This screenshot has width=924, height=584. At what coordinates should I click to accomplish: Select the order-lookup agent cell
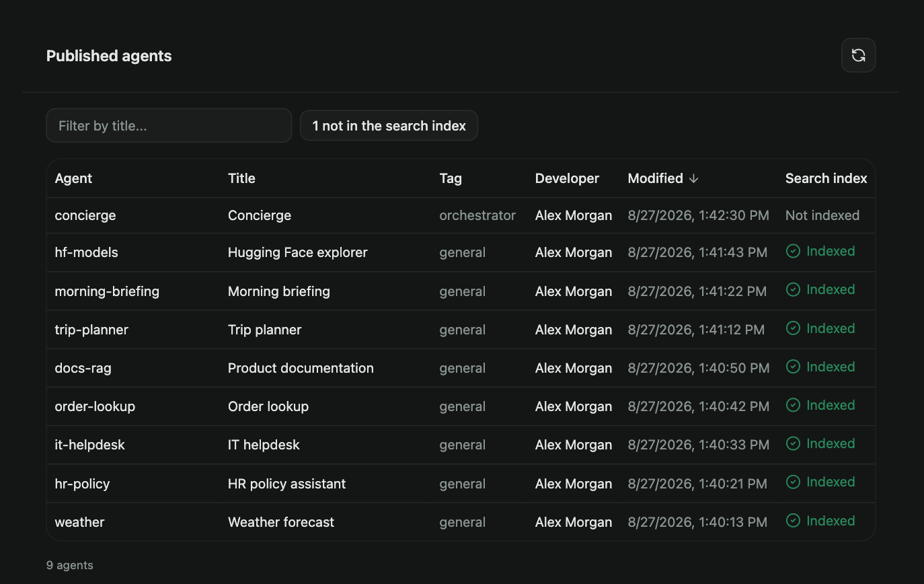coord(95,406)
